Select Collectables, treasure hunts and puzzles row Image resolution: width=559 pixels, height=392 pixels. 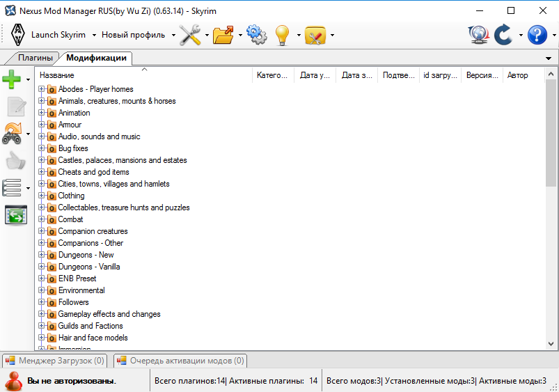(124, 207)
